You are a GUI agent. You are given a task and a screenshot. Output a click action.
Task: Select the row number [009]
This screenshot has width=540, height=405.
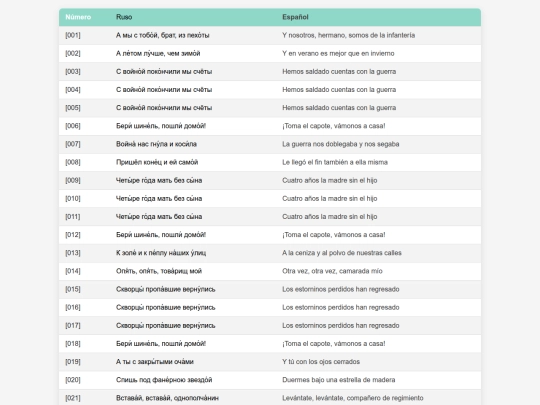pyautogui.click(x=73, y=180)
